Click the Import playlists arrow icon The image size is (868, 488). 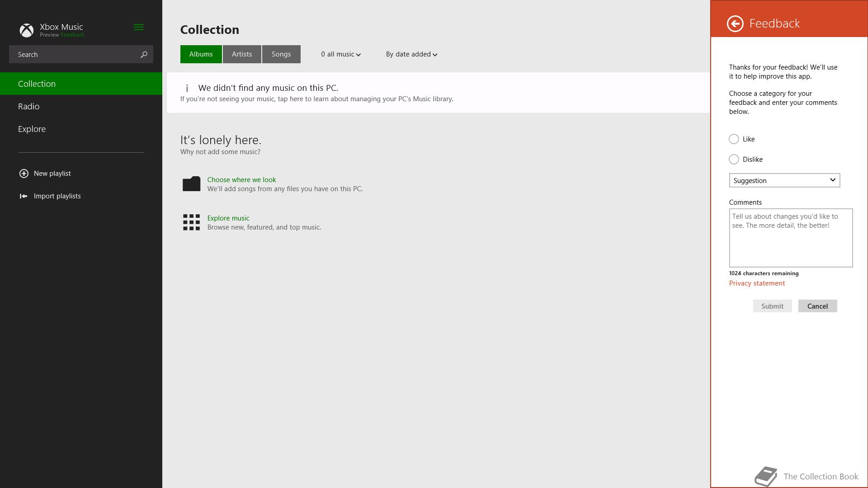point(24,196)
